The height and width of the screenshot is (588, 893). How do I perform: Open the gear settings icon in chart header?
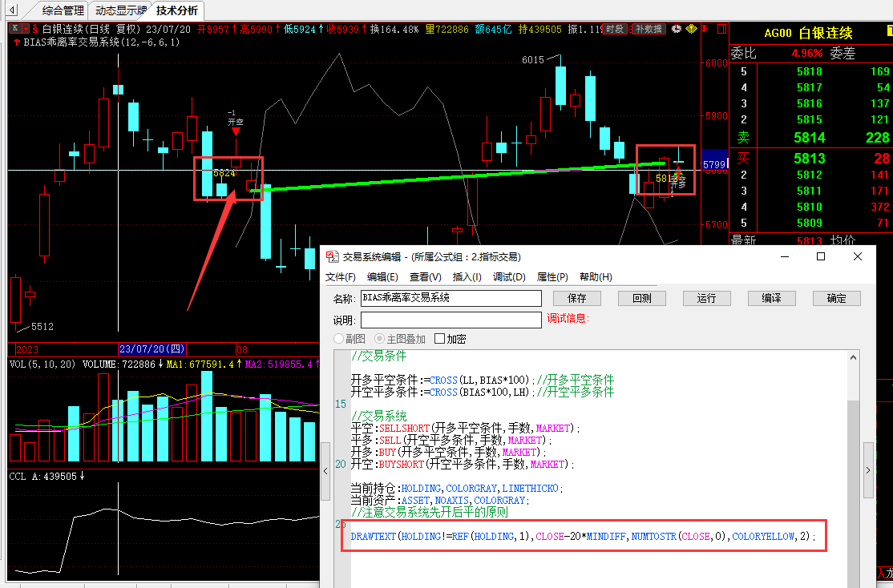point(676,29)
